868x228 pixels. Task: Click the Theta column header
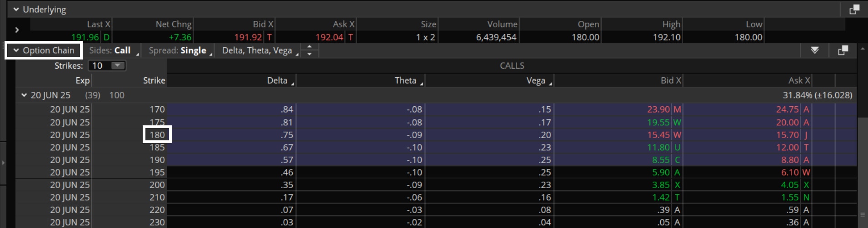pyautogui.click(x=405, y=80)
